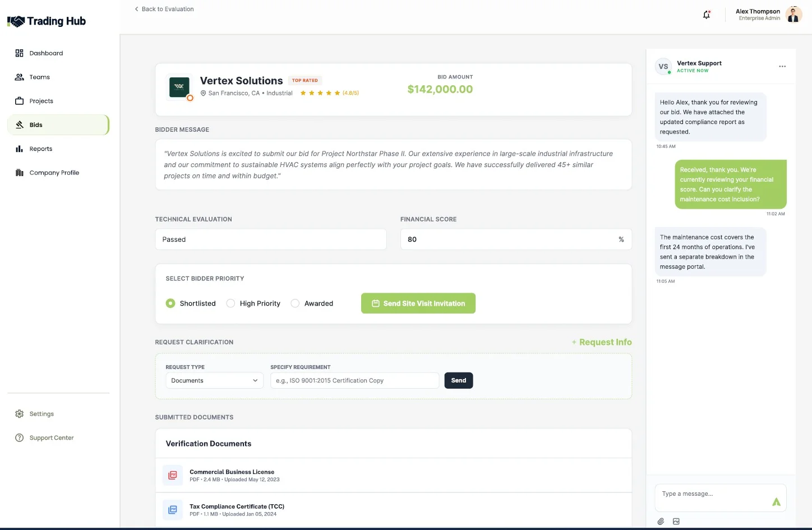The height and width of the screenshot is (530, 812).
Task: Click Alex Thompson's profile avatar
Action: tap(793, 15)
